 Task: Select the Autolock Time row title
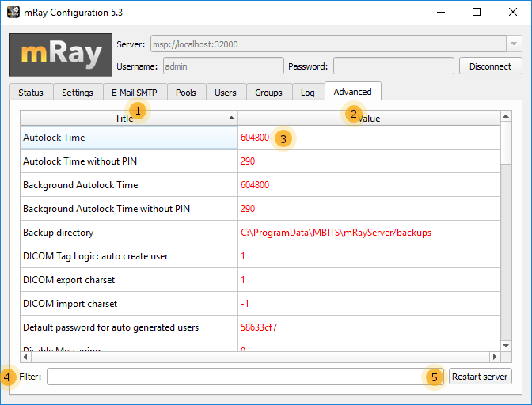(129, 138)
